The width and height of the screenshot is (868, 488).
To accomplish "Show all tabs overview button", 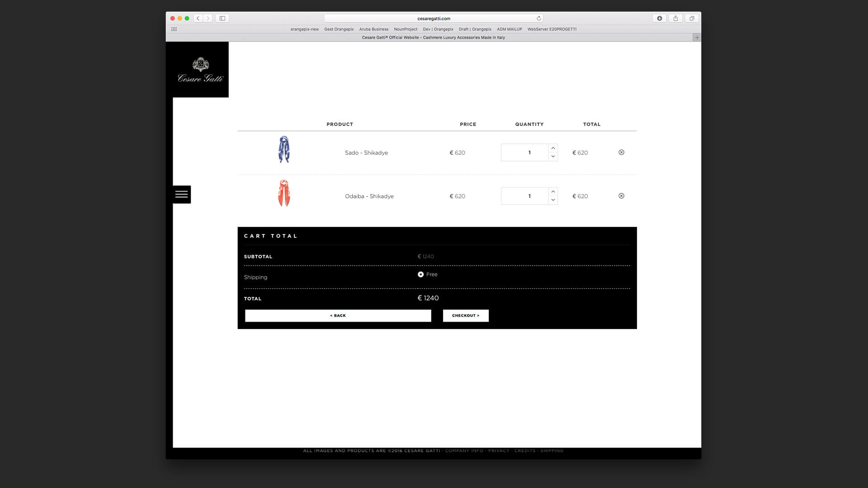I will point(692,19).
